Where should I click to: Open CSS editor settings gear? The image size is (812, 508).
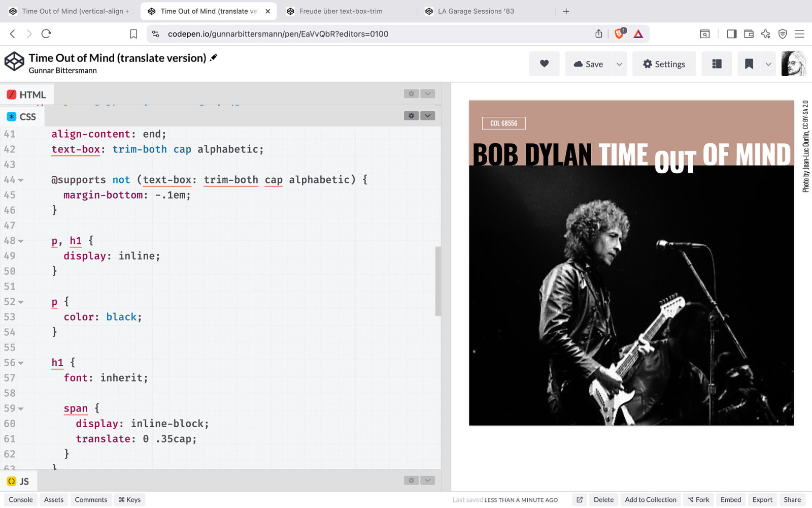click(411, 116)
